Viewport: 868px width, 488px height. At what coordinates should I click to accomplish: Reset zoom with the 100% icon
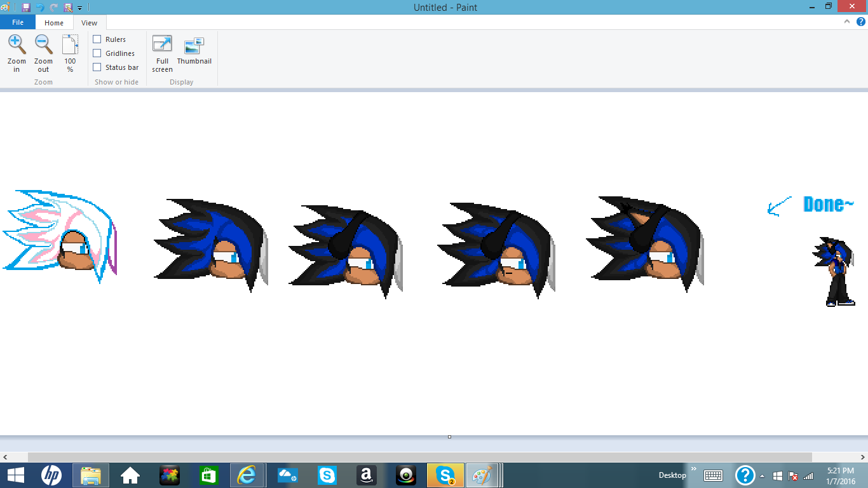[70, 45]
